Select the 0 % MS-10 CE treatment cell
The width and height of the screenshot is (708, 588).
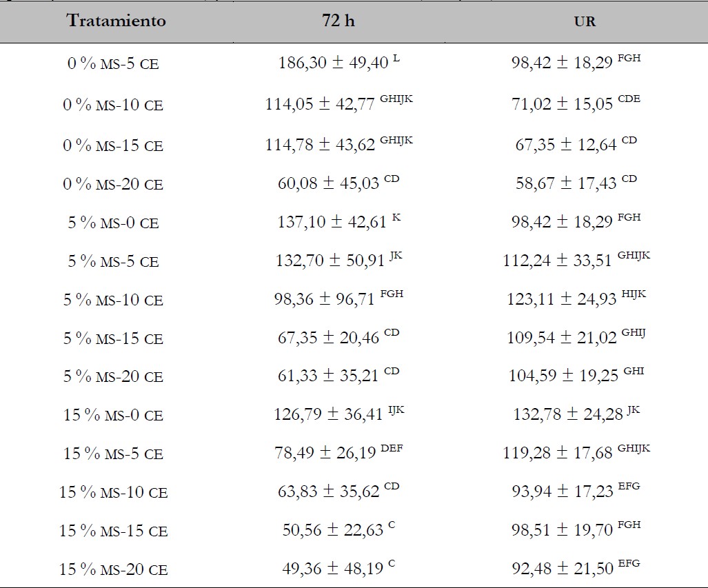(113, 105)
